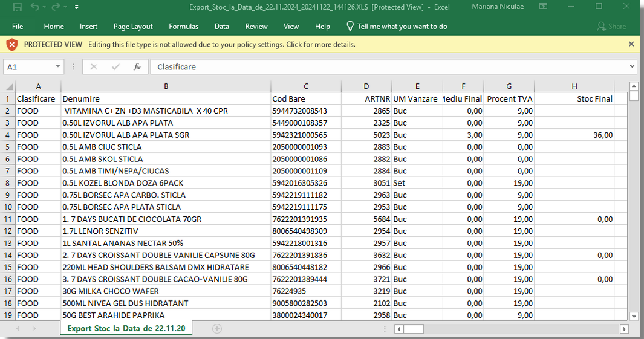Click the Set unit cell in row 8

[417, 183]
